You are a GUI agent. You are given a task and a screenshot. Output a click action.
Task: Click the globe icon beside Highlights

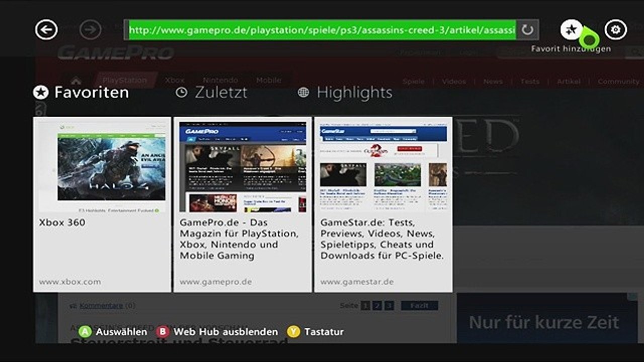click(x=303, y=93)
